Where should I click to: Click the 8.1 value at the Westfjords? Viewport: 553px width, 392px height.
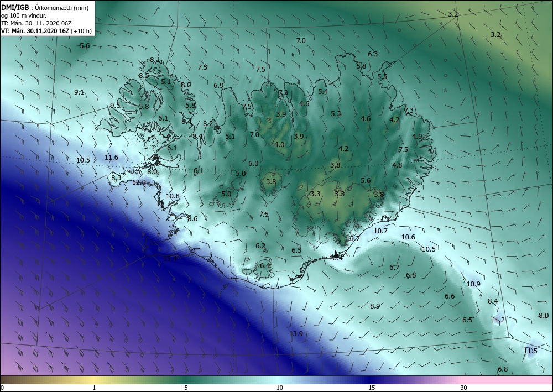point(155,60)
